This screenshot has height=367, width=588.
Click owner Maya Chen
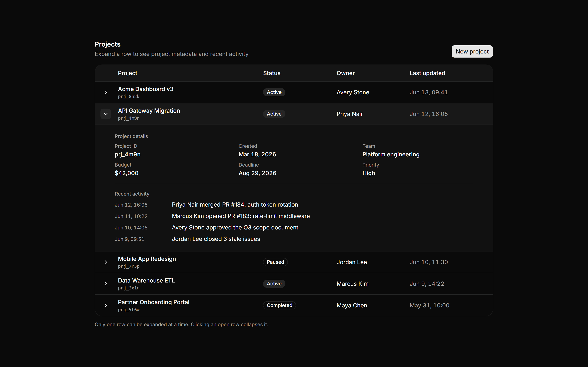(352, 305)
